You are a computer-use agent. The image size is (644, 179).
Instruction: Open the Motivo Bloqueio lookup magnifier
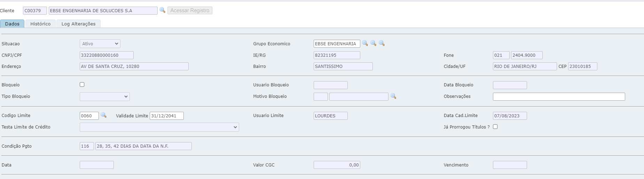(x=393, y=96)
